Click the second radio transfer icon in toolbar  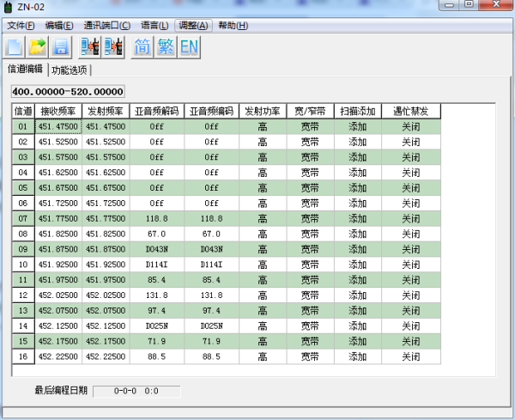click(112, 46)
